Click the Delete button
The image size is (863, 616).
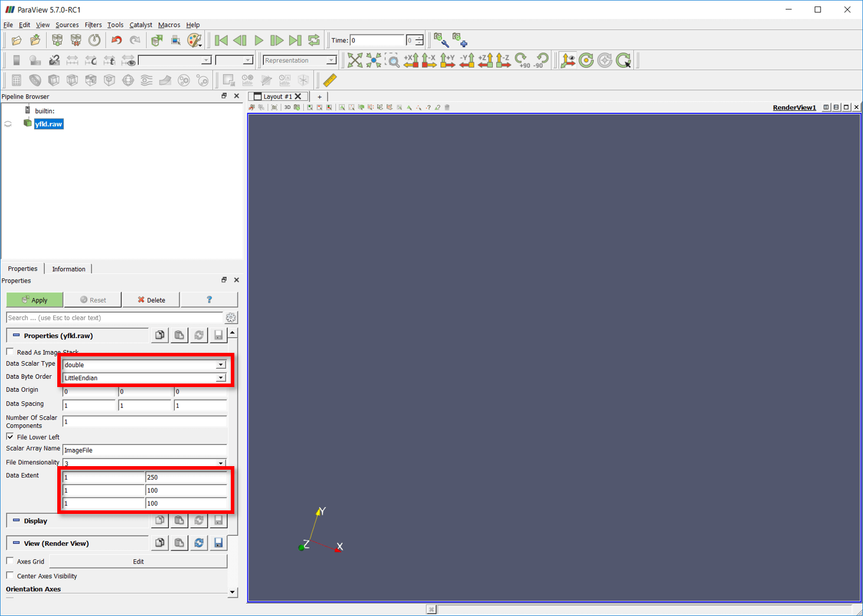tap(151, 300)
